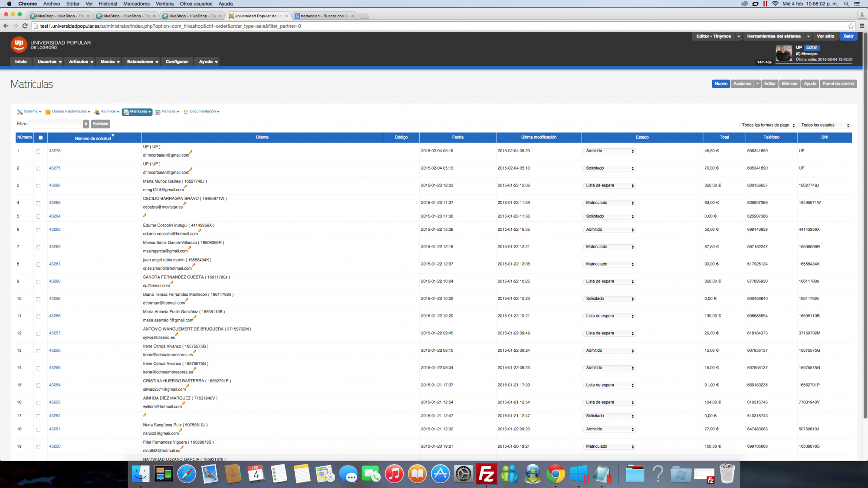The width and height of the screenshot is (868, 488).
Task: Click the Filtro text input field
Action: pyautogui.click(x=56, y=124)
